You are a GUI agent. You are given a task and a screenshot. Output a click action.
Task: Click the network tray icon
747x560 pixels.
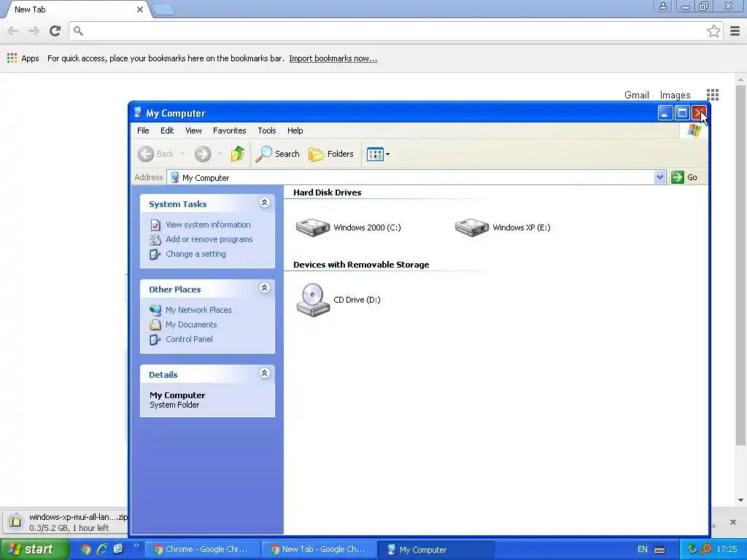point(692,550)
